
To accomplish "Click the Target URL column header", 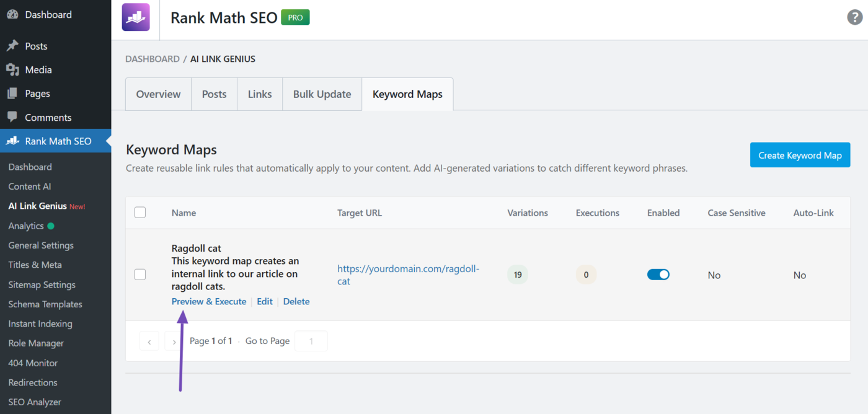I will tap(360, 213).
